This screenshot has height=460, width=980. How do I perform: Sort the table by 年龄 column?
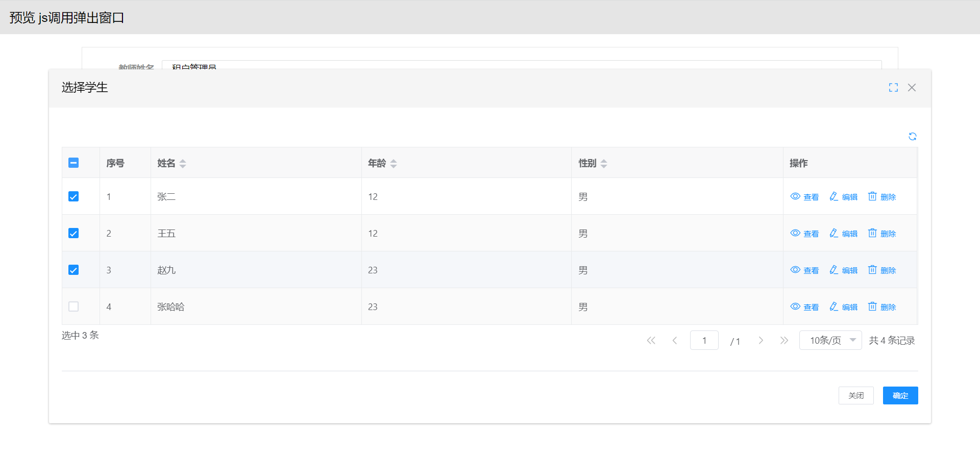point(393,163)
